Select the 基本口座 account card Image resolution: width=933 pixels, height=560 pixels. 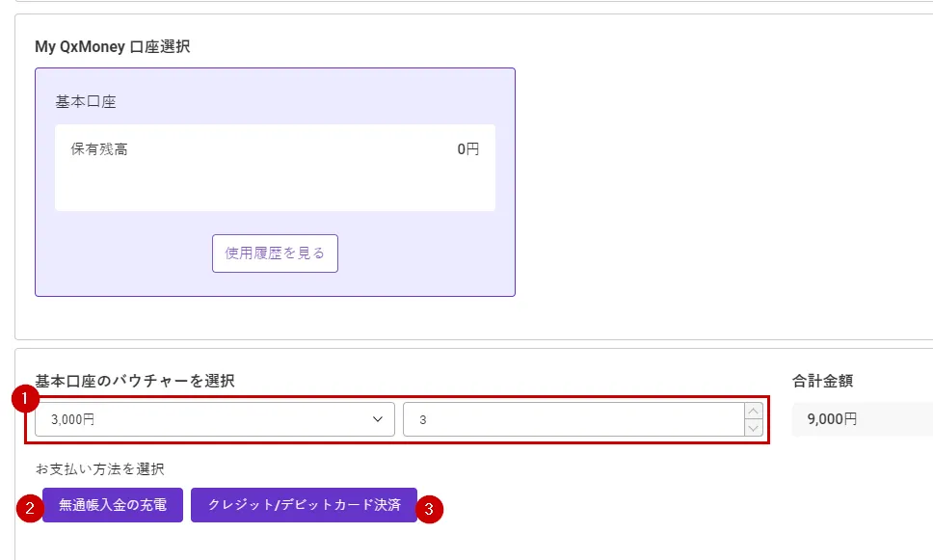[x=275, y=182]
